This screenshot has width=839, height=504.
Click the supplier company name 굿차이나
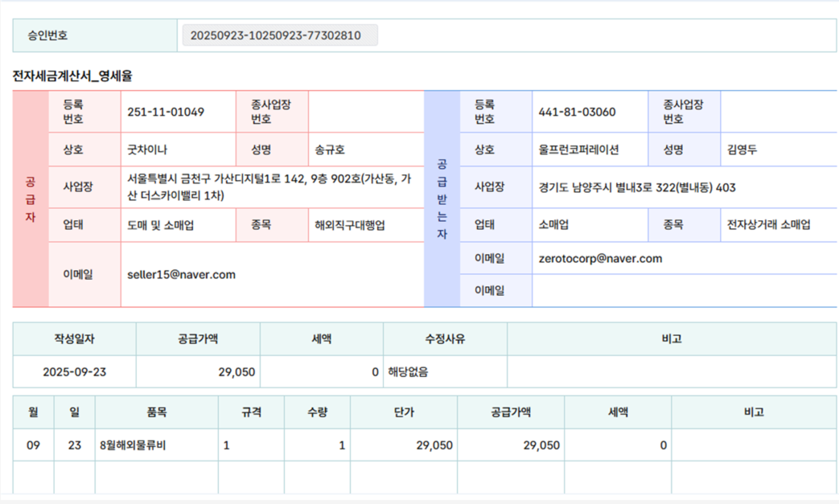(x=147, y=150)
